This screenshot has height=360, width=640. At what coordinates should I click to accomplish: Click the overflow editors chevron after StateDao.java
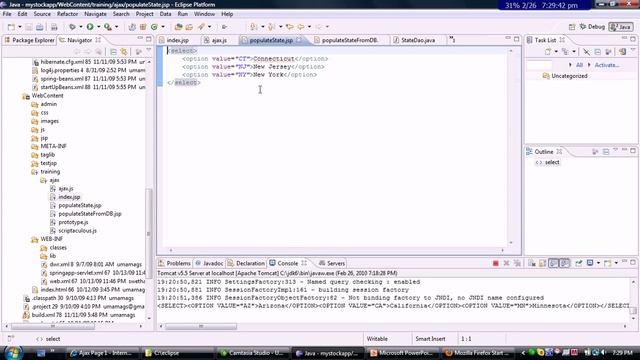[x=452, y=40]
